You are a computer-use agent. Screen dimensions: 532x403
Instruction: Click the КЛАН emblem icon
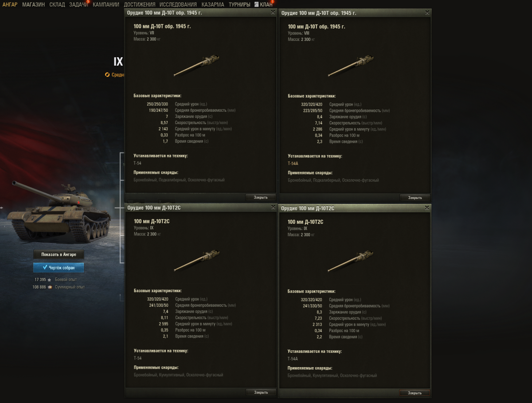pyautogui.click(x=257, y=4)
